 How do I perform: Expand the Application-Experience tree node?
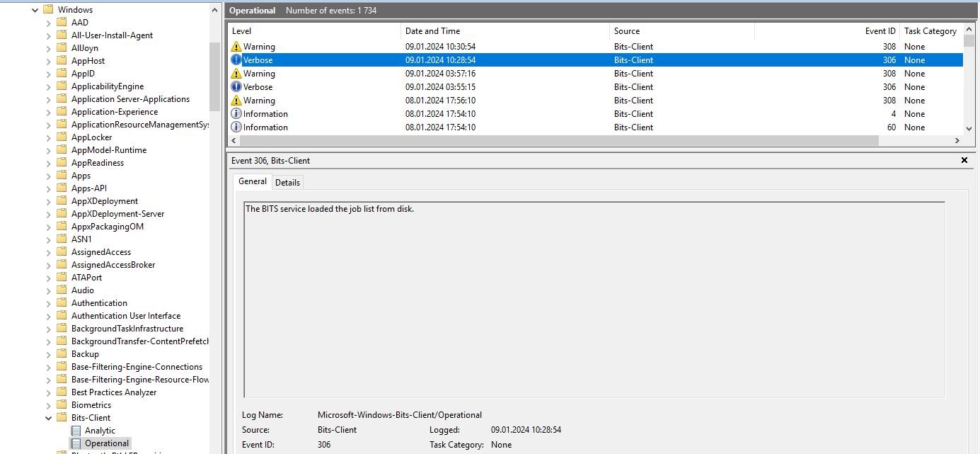(48, 112)
